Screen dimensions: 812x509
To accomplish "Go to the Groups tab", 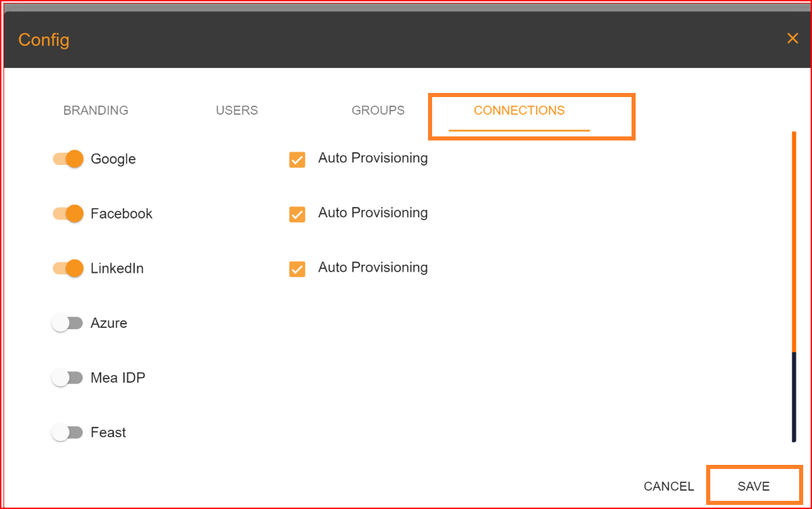I will [378, 111].
